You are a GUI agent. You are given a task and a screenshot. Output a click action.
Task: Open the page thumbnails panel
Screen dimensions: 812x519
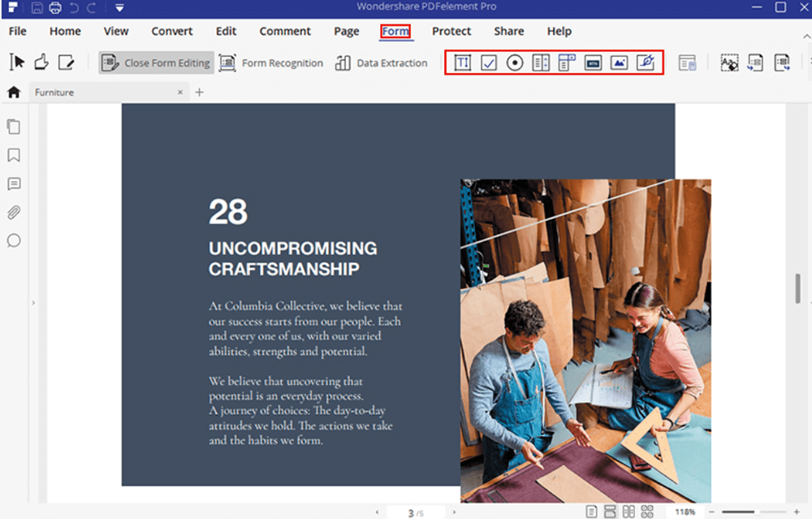14,127
